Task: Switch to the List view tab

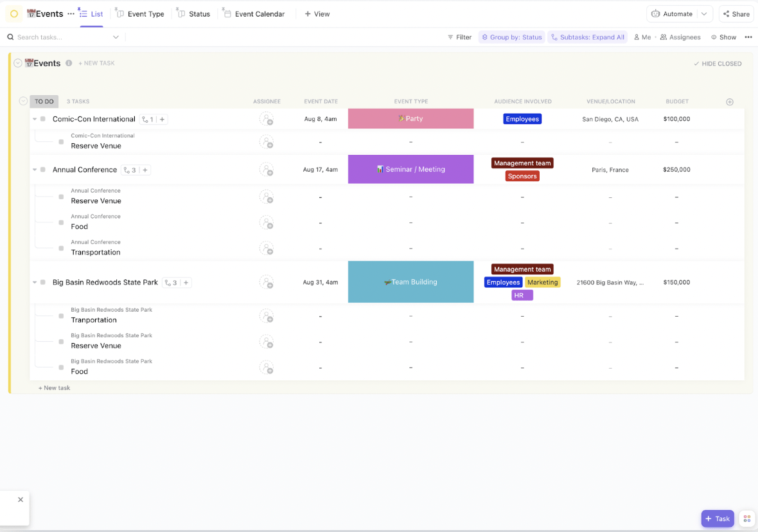Action: (91, 14)
